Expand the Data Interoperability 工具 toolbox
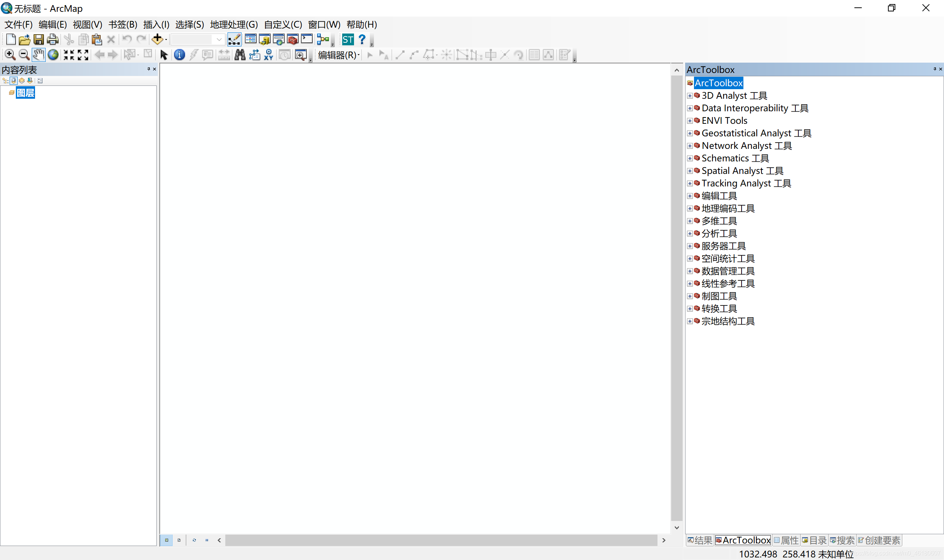 [690, 108]
